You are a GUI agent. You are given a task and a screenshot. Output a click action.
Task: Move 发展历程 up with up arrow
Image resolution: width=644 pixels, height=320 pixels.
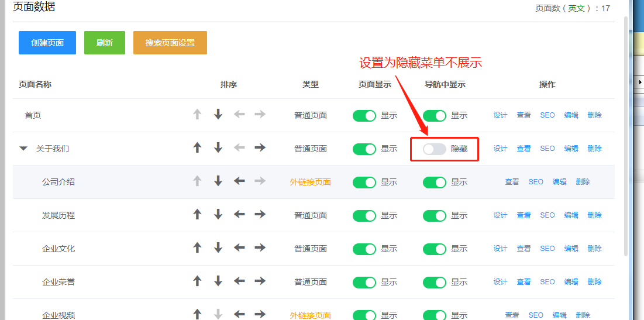click(197, 215)
